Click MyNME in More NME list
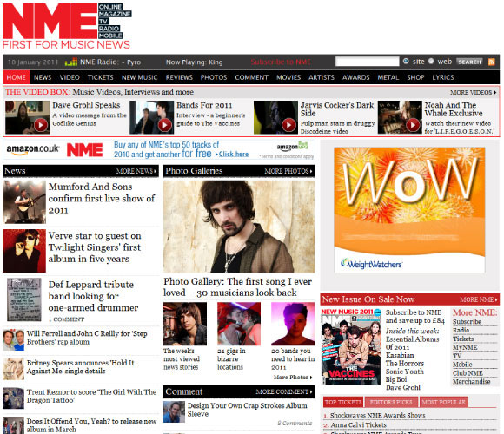 (465, 347)
